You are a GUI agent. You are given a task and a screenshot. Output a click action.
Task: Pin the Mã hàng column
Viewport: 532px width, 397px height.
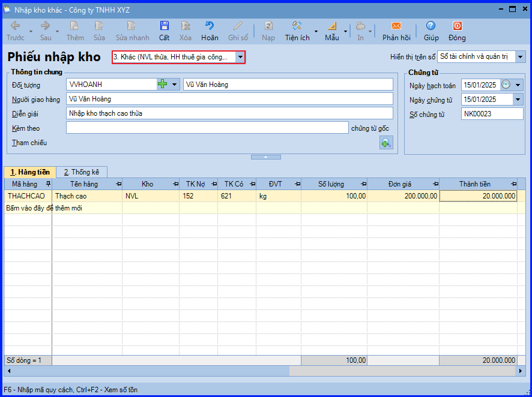(x=48, y=184)
